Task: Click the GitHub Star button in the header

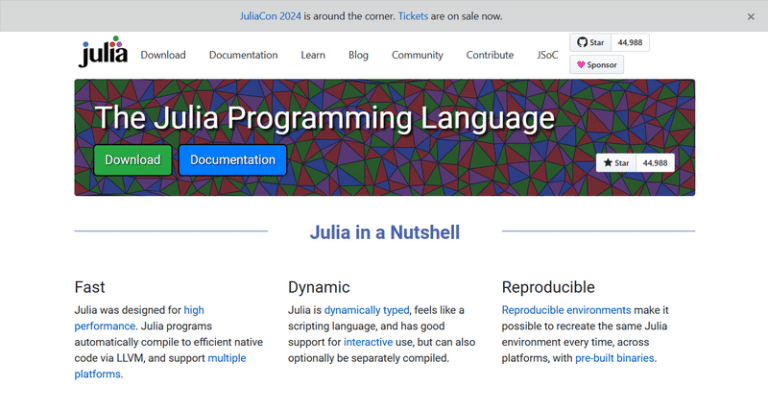Action: (x=591, y=43)
